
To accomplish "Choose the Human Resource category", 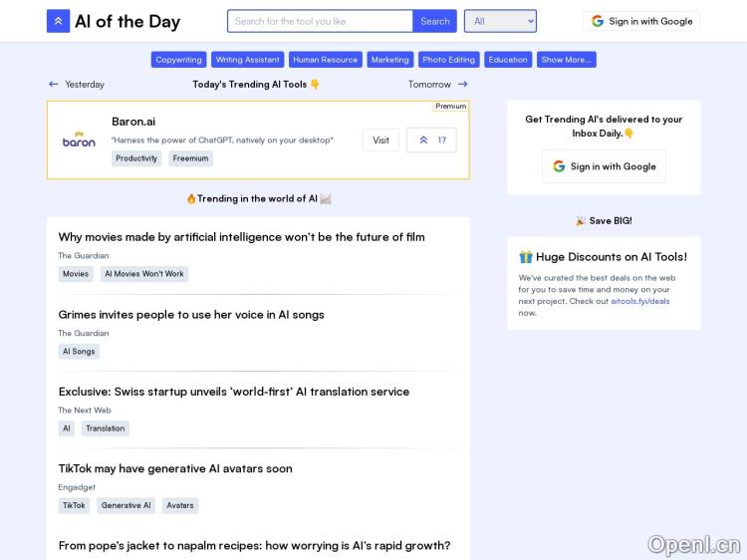I will pos(325,60).
